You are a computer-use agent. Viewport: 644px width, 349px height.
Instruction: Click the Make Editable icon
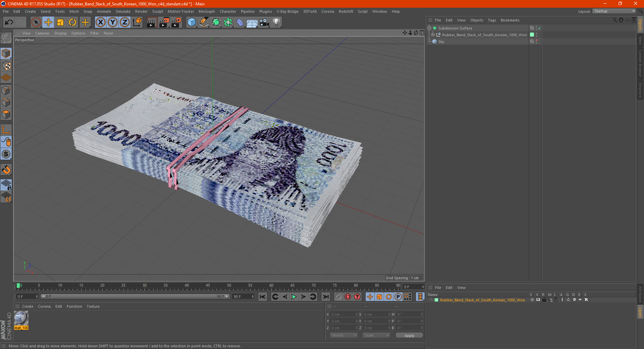pyautogui.click(x=6, y=39)
